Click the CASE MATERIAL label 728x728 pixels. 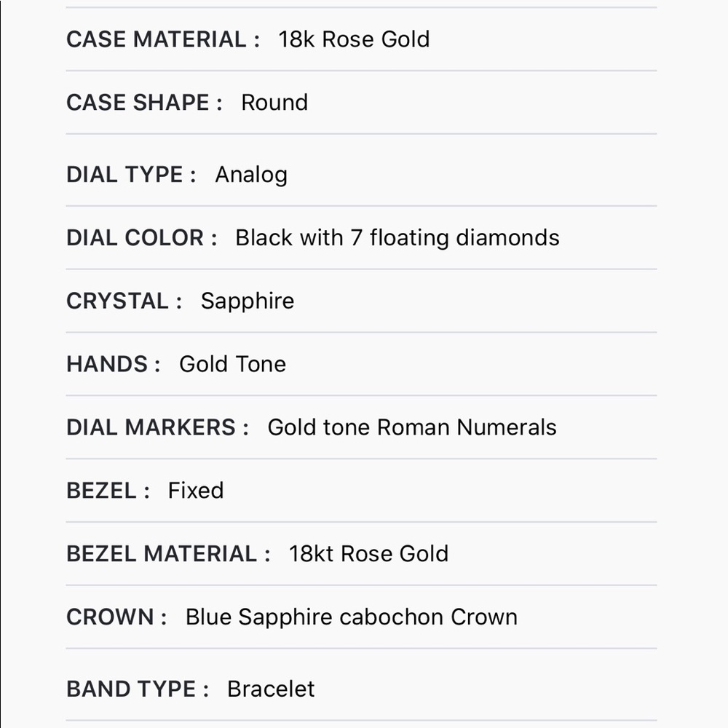click(x=163, y=39)
